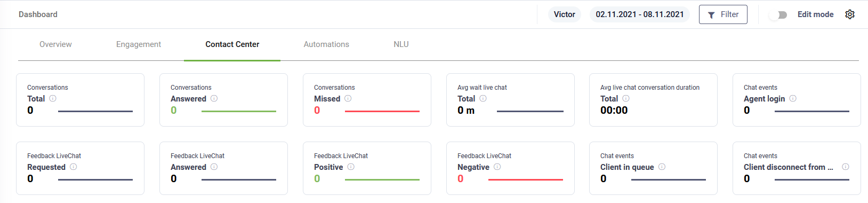The image size is (868, 203).
Task: Click the Filter button
Action: point(723,14)
